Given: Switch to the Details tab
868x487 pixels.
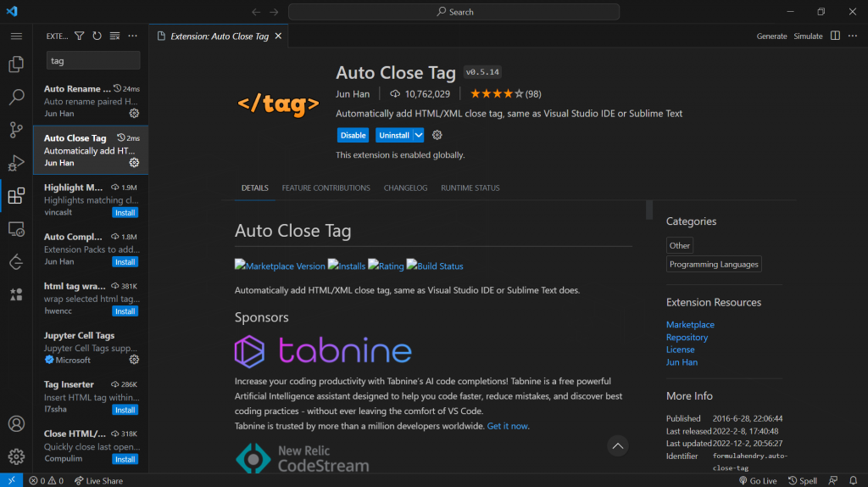Looking at the screenshot, I should click(x=254, y=188).
